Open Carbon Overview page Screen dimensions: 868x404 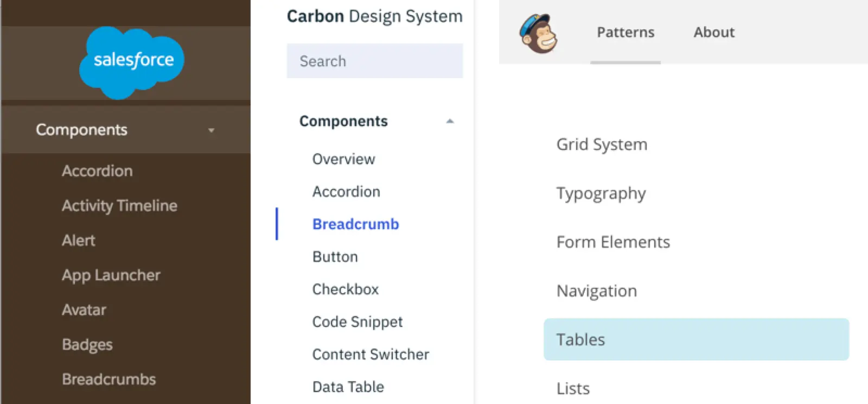[x=343, y=159]
